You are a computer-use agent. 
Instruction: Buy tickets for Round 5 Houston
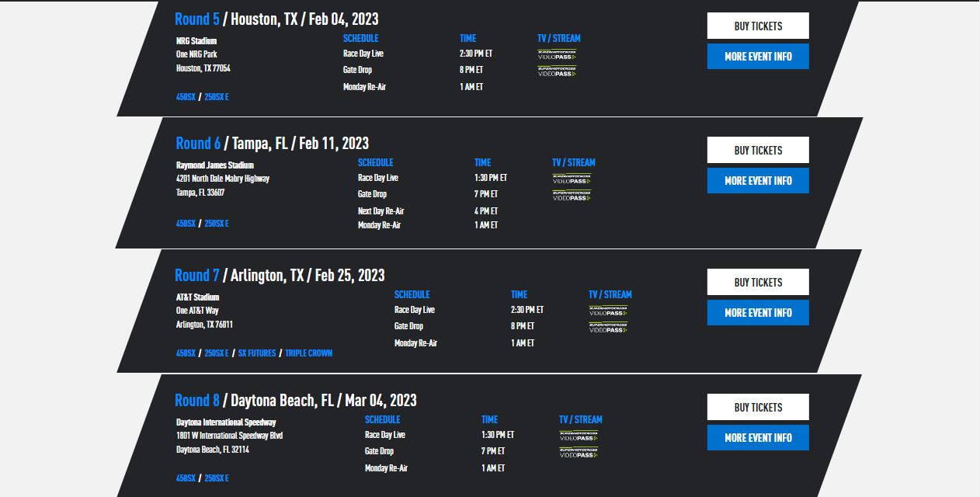(x=757, y=26)
